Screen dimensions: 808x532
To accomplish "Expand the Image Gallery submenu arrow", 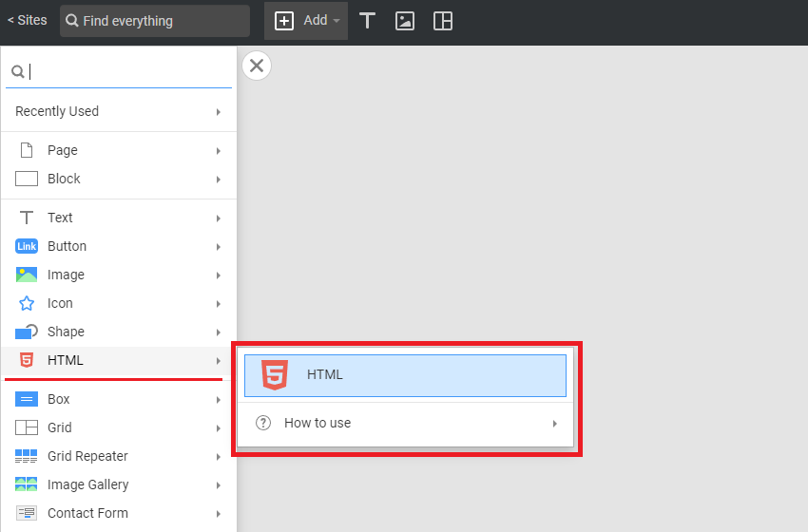I will (x=219, y=485).
